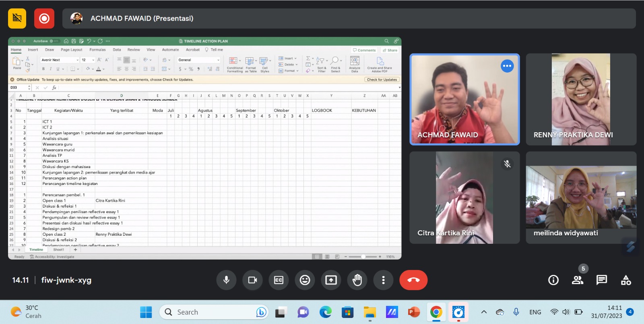Viewport: 644px width, 324px height.
Task: Open the activities shapes icon
Action: click(x=626, y=280)
